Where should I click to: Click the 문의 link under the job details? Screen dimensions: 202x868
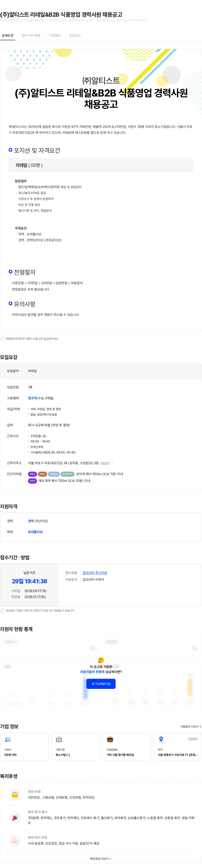[x=46, y=339]
